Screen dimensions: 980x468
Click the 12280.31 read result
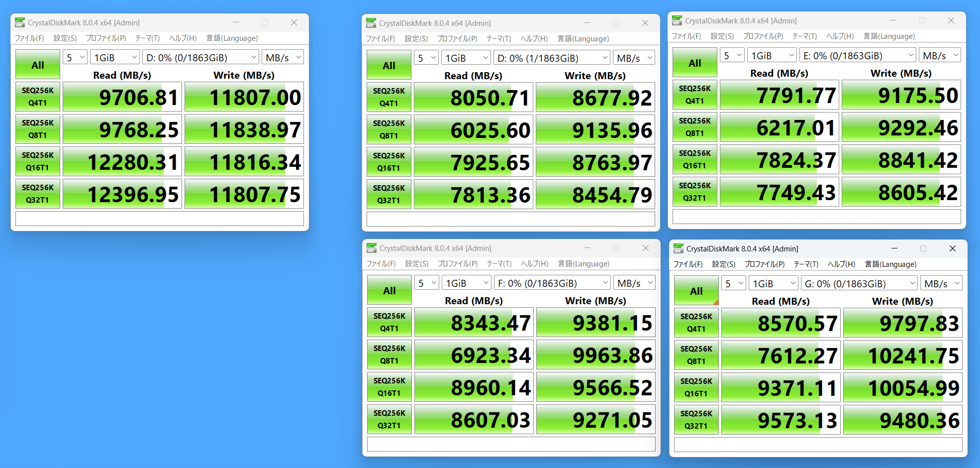click(x=122, y=161)
